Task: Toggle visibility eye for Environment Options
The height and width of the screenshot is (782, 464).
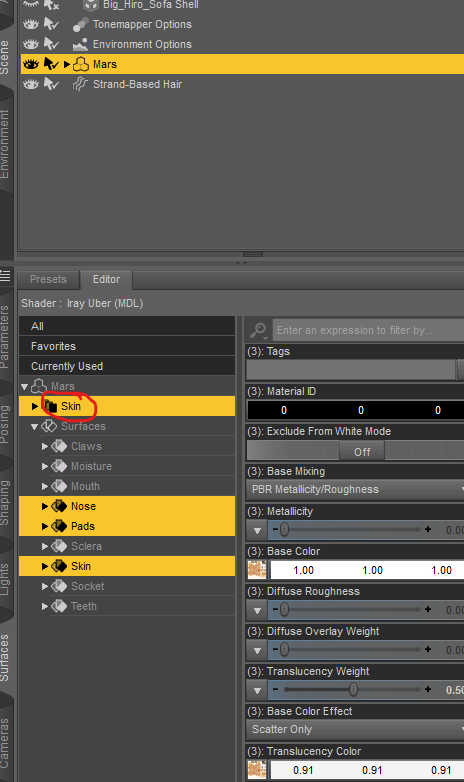Action: (31, 44)
